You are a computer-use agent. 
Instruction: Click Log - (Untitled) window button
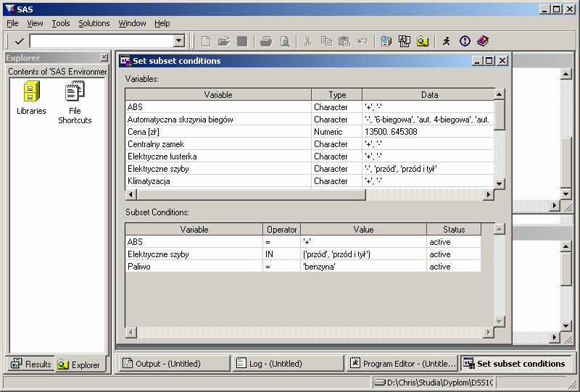288,364
